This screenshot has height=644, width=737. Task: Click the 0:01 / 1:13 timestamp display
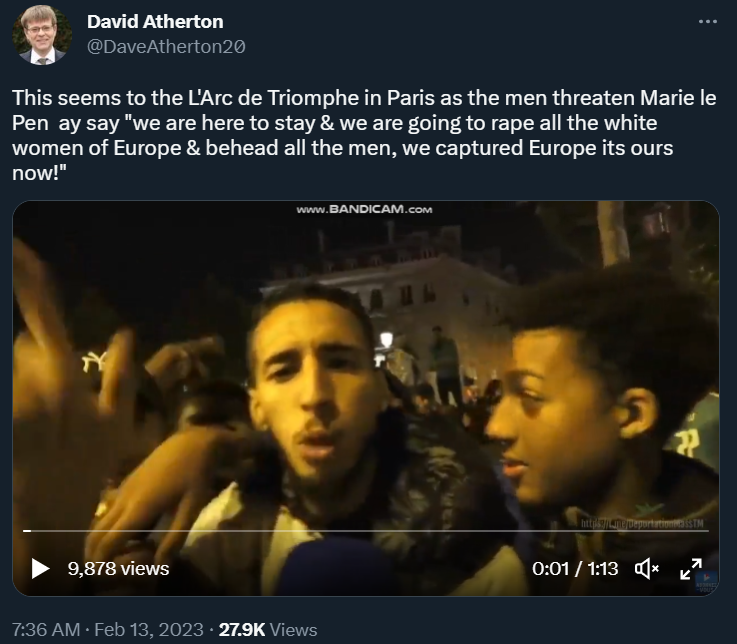(575, 569)
